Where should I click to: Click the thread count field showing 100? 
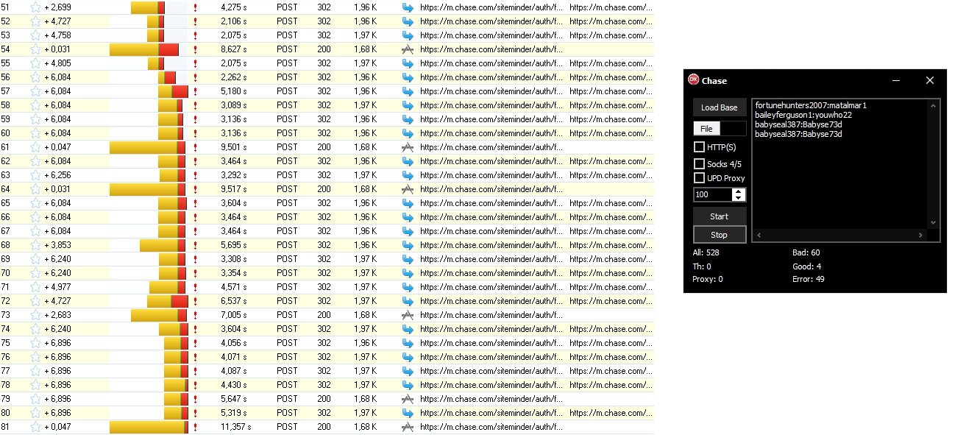click(713, 195)
